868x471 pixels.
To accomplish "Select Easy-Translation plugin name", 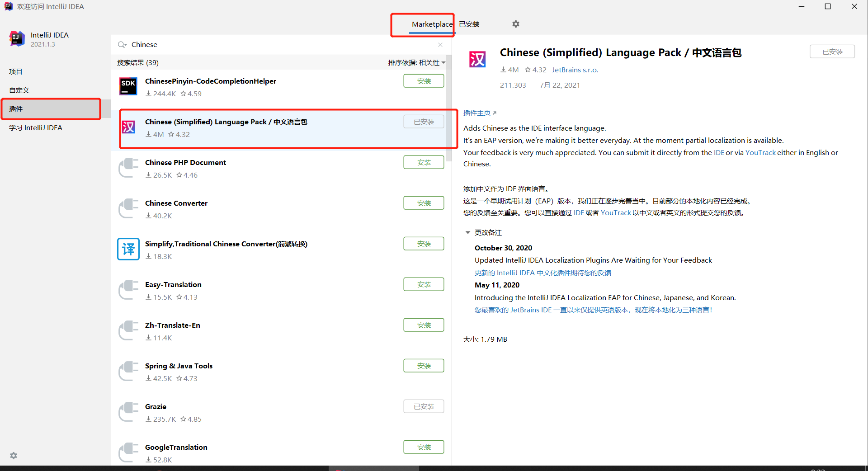I will point(173,285).
